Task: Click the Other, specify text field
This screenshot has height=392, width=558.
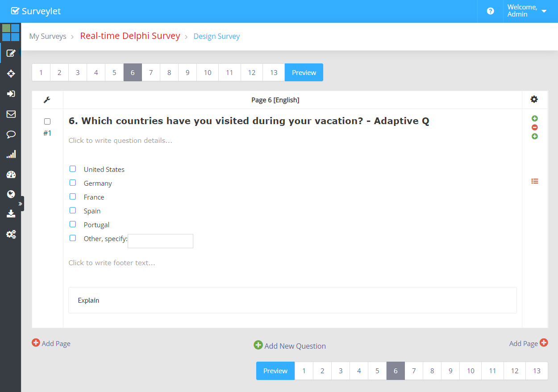Action: pos(160,241)
